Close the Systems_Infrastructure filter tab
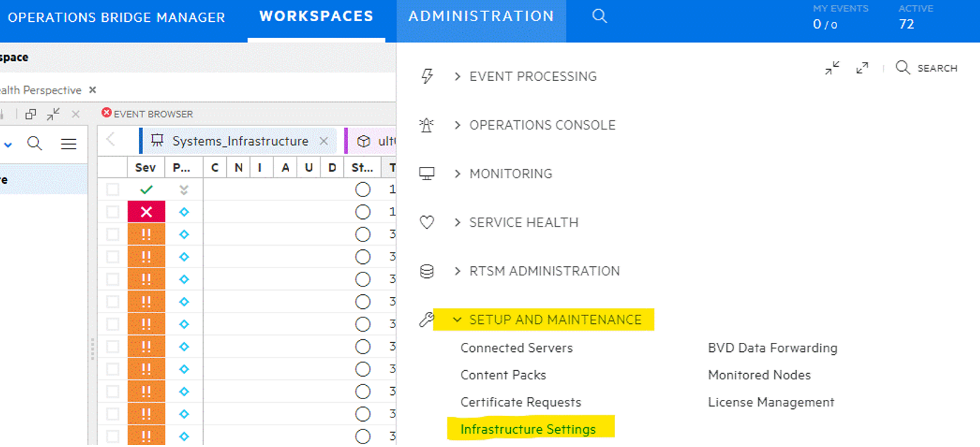Viewport: 980px width, 447px height. coord(323,141)
